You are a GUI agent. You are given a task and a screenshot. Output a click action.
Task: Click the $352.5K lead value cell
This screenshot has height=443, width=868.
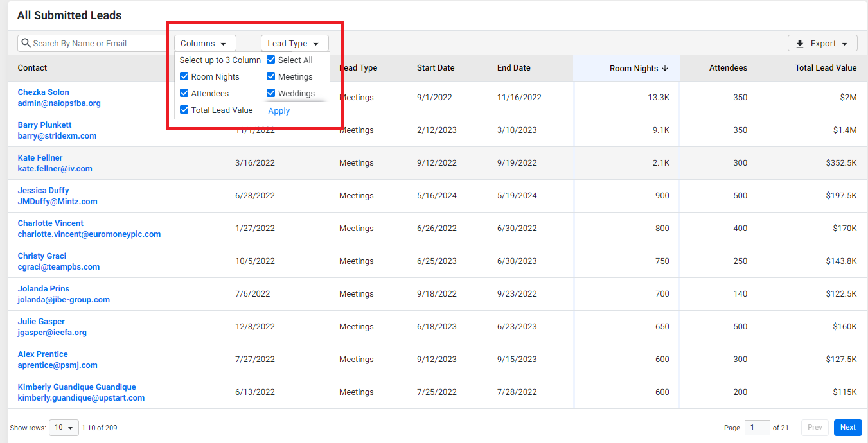(841, 163)
